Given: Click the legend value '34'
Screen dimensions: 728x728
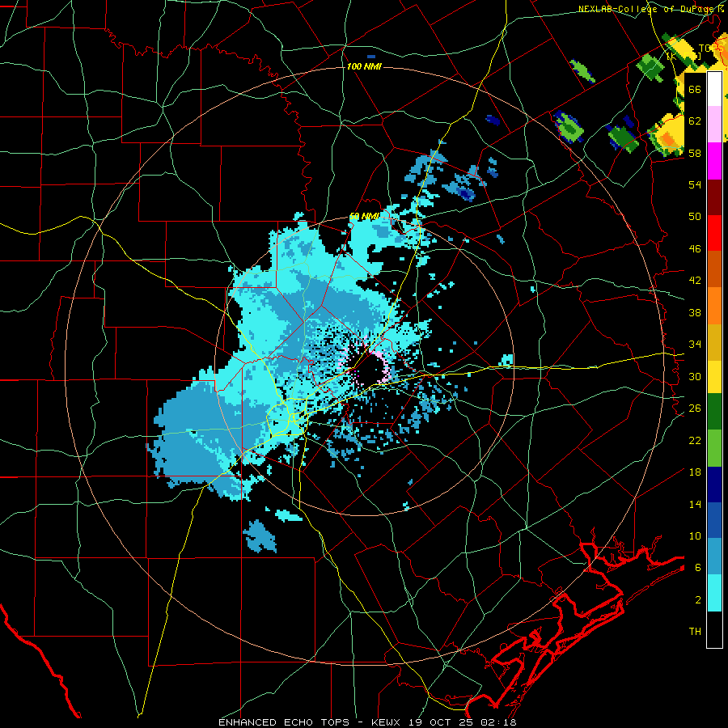Looking at the screenshot, I should tap(695, 345).
